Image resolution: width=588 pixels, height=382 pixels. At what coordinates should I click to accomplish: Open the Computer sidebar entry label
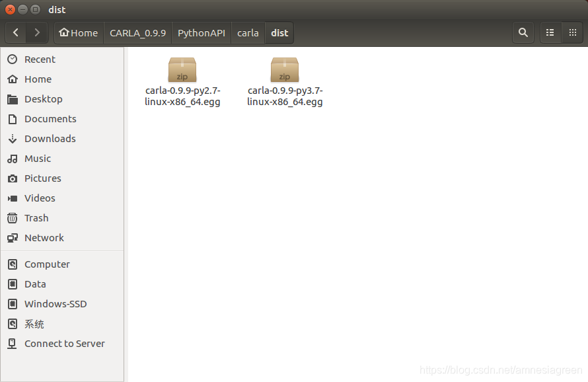47,264
